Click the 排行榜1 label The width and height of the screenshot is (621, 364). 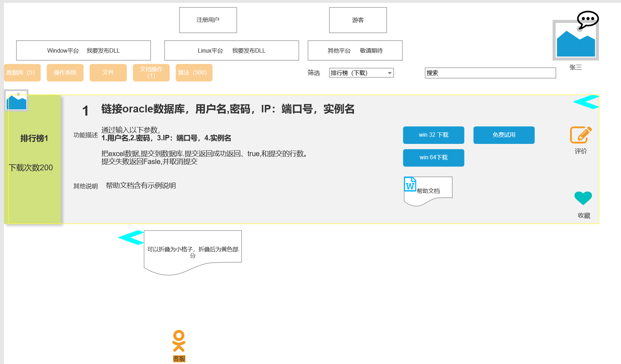click(x=34, y=138)
